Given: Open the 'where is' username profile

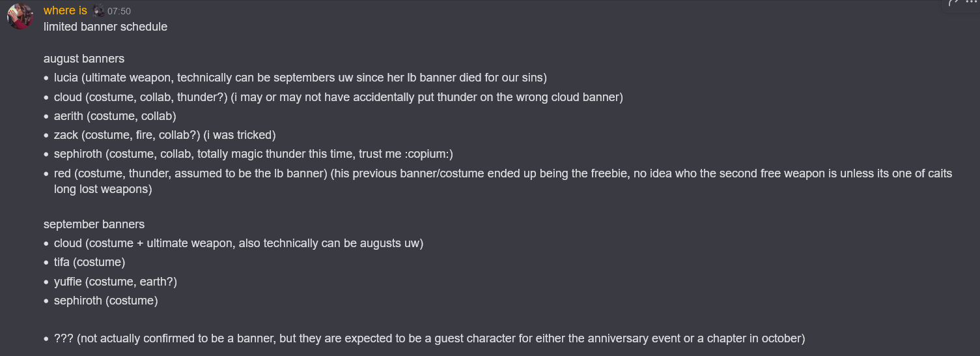Looking at the screenshot, I should pyautogui.click(x=65, y=10).
